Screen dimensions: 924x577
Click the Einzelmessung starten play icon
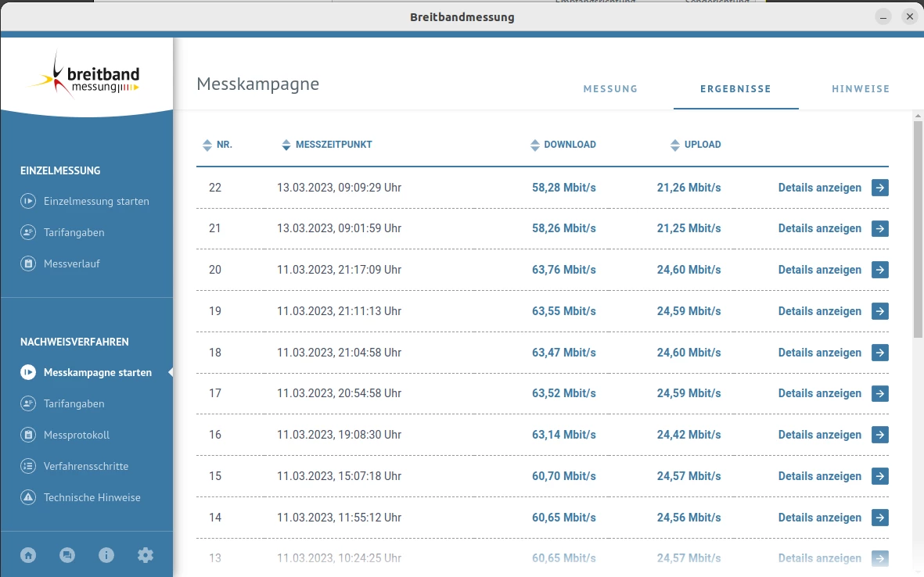coord(28,201)
